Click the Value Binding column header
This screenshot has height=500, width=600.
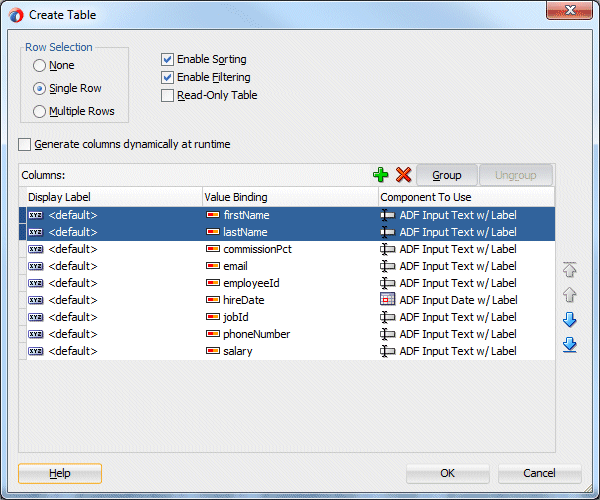290,197
